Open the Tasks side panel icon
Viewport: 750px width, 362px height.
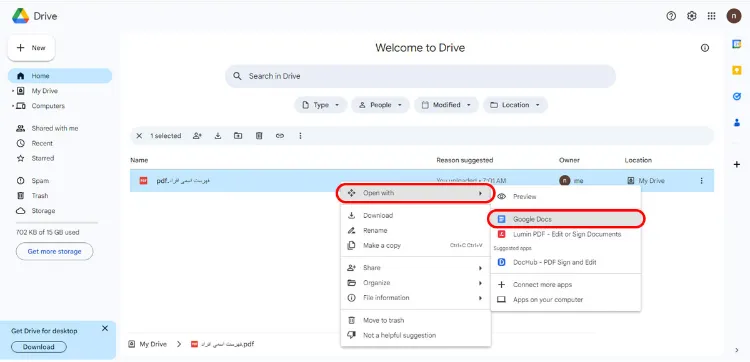737,96
